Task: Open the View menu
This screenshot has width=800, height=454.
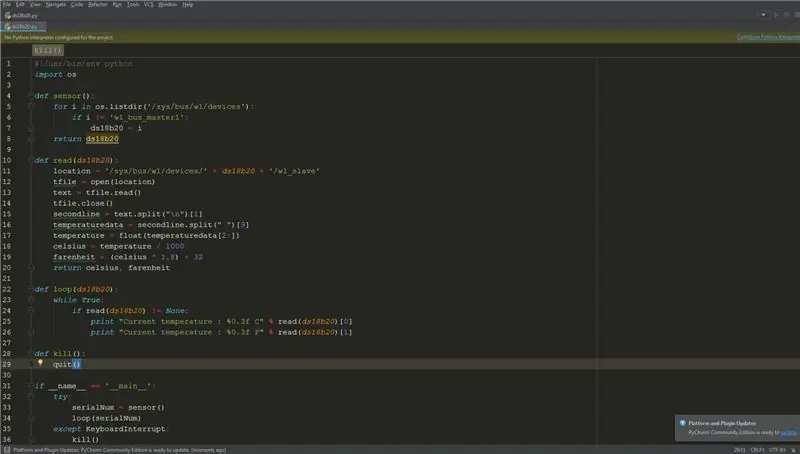Action: pyautogui.click(x=35, y=5)
